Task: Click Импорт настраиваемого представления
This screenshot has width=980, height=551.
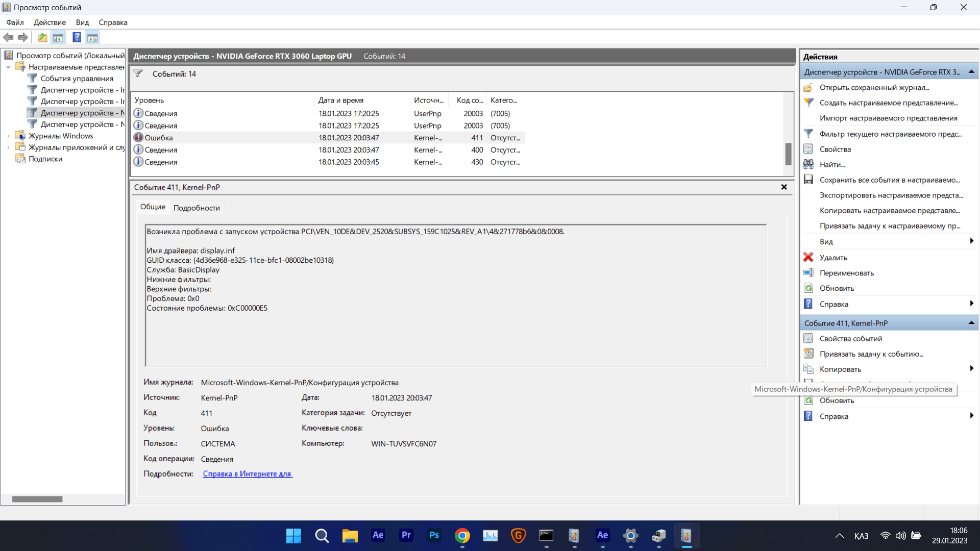Action: [x=888, y=118]
